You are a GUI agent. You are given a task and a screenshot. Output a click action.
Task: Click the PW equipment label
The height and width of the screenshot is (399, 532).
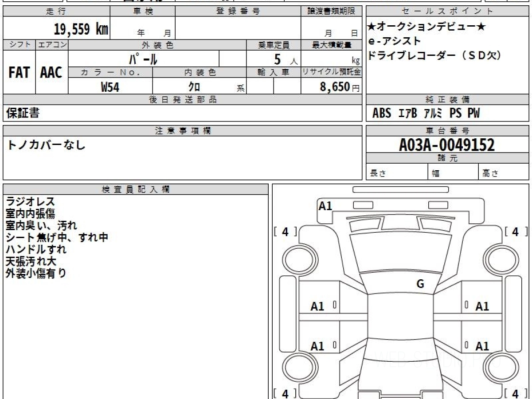coord(473,113)
